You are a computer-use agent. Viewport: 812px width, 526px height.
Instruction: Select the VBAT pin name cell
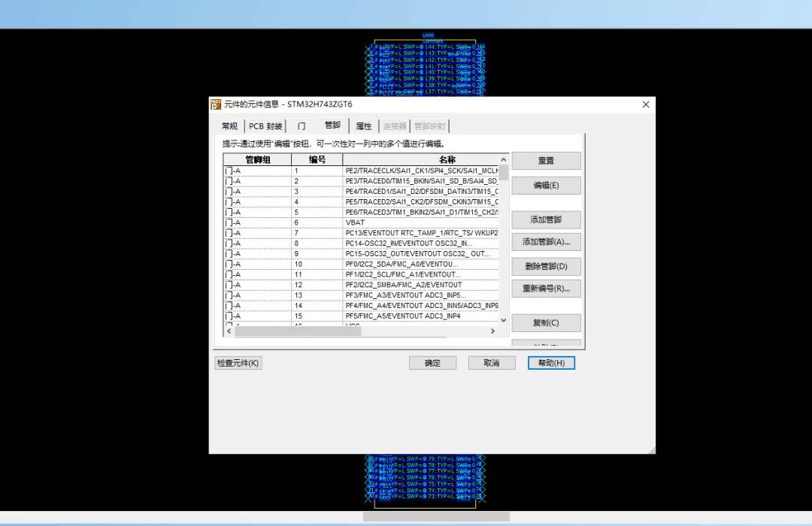tap(420, 222)
